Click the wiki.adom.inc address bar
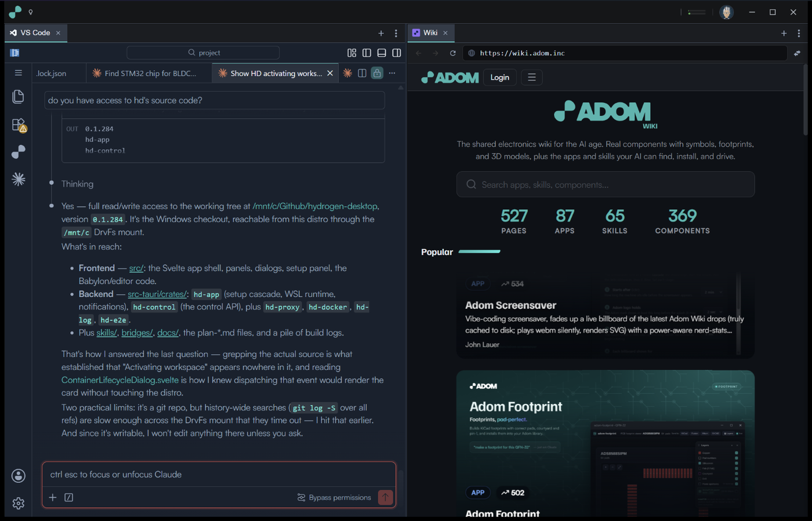 625,53
